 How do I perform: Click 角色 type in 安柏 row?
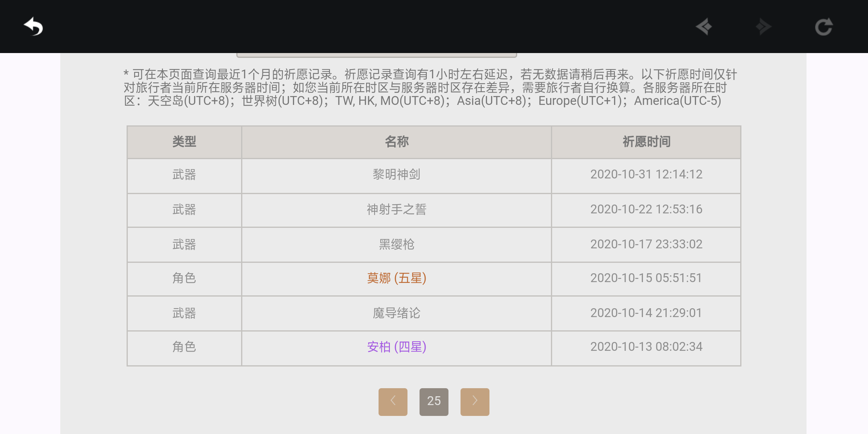184,347
